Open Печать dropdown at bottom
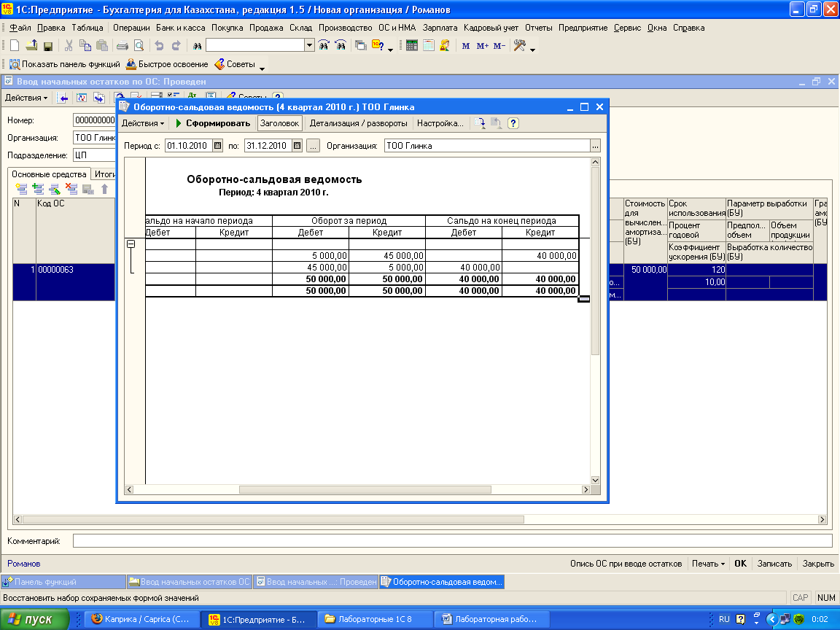 [x=708, y=564]
